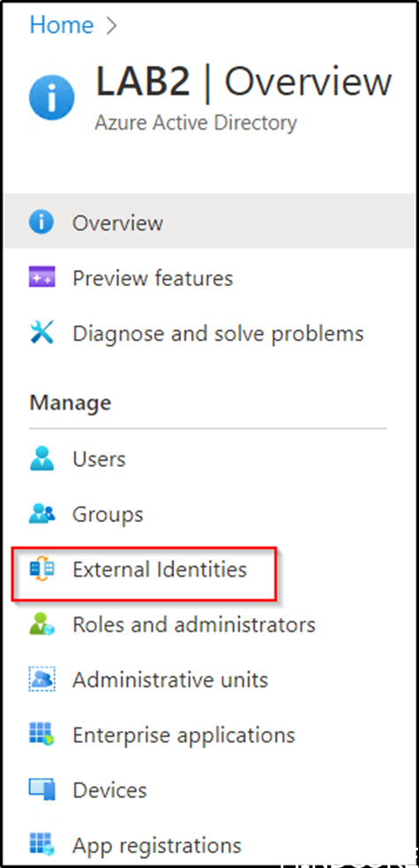Click the Roles and administrators icon
Image resolution: width=419 pixels, height=868 pixels.
pyautogui.click(x=41, y=624)
